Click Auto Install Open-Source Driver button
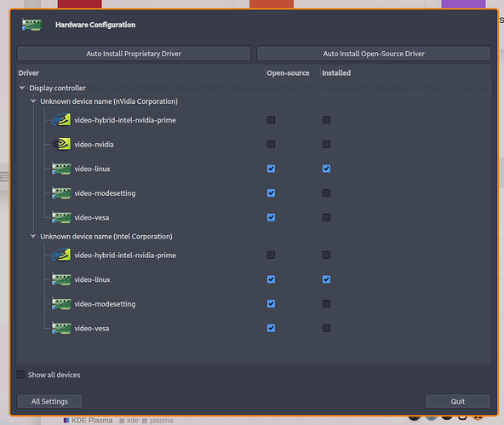Viewport: 504px width, 425px height. (374, 54)
